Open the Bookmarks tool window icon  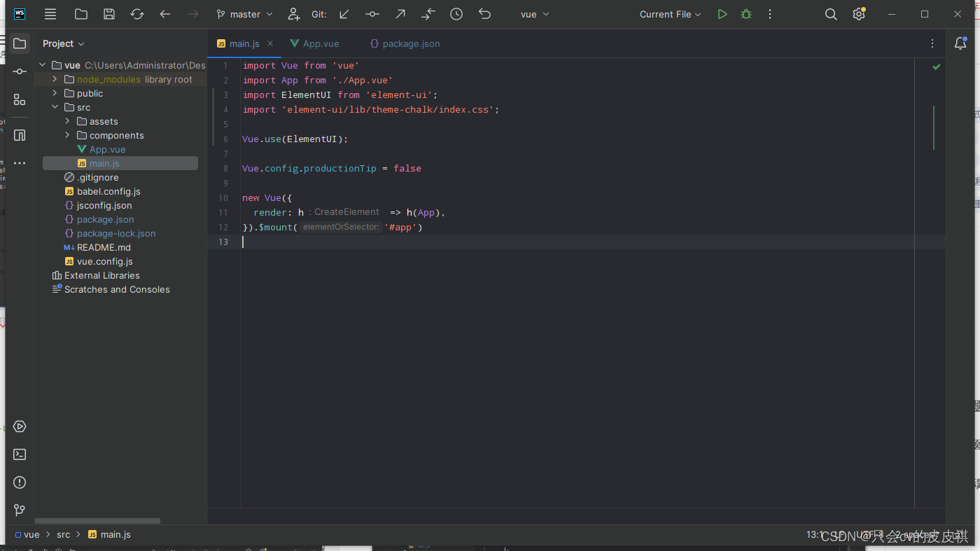(20, 135)
